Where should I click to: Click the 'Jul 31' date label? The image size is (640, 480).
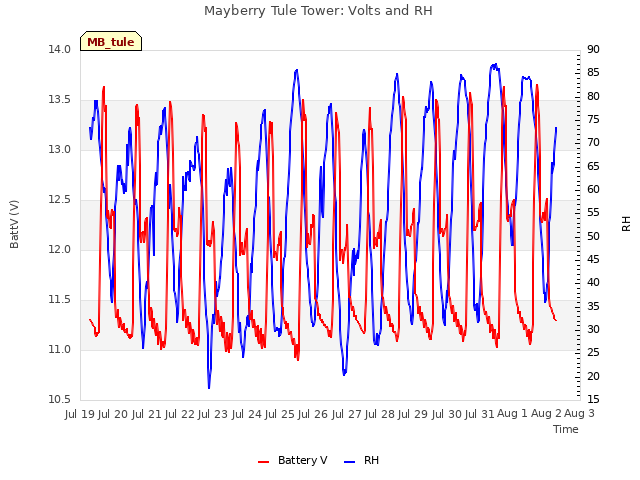pyautogui.click(x=480, y=414)
